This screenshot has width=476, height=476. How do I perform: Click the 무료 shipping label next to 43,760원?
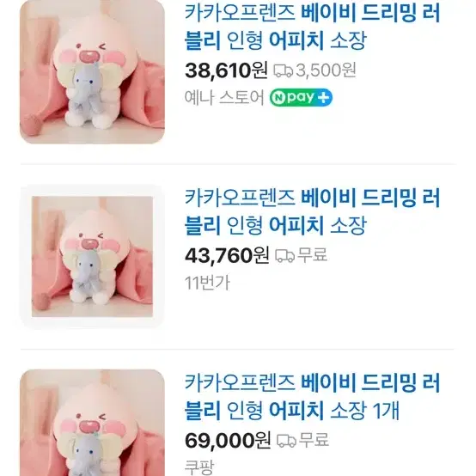pos(313,255)
